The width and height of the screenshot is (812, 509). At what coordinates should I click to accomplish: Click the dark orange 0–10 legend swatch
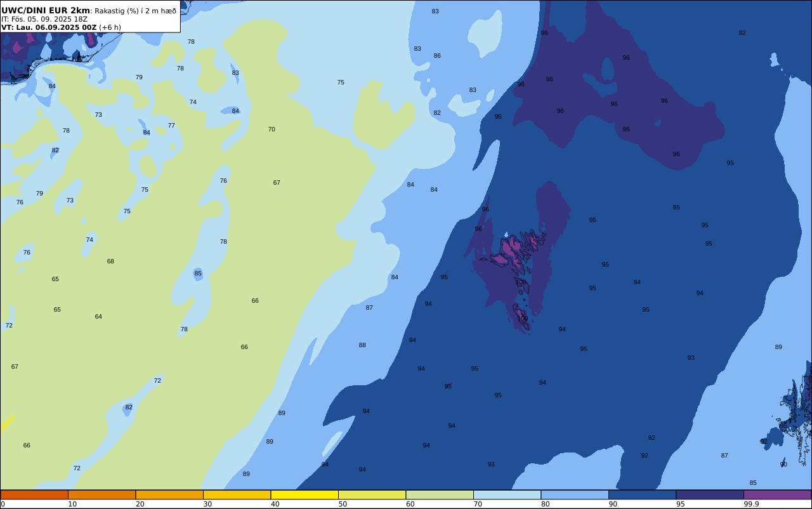[x=34, y=494]
